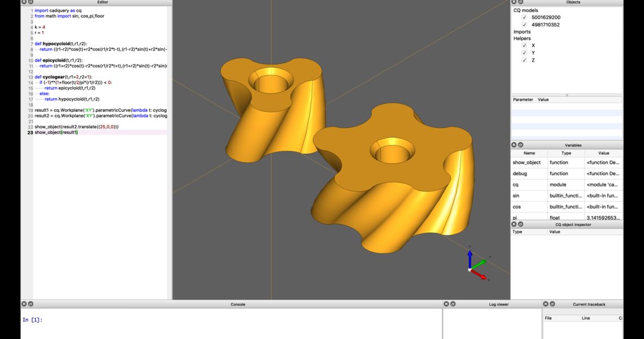The height and width of the screenshot is (339, 644).
Task: Float the Log viewer panel
Action: point(452,304)
